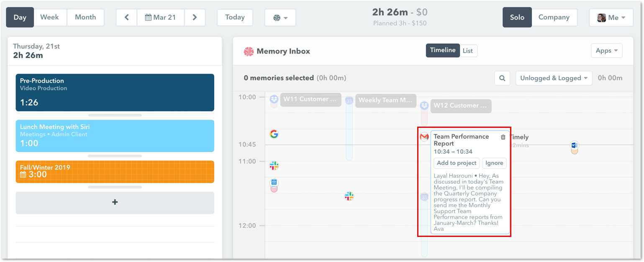Viewport: 644px width, 262px height.
Task: Select the Google Chrome memory icon in the timeline
Action: [x=274, y=135]
